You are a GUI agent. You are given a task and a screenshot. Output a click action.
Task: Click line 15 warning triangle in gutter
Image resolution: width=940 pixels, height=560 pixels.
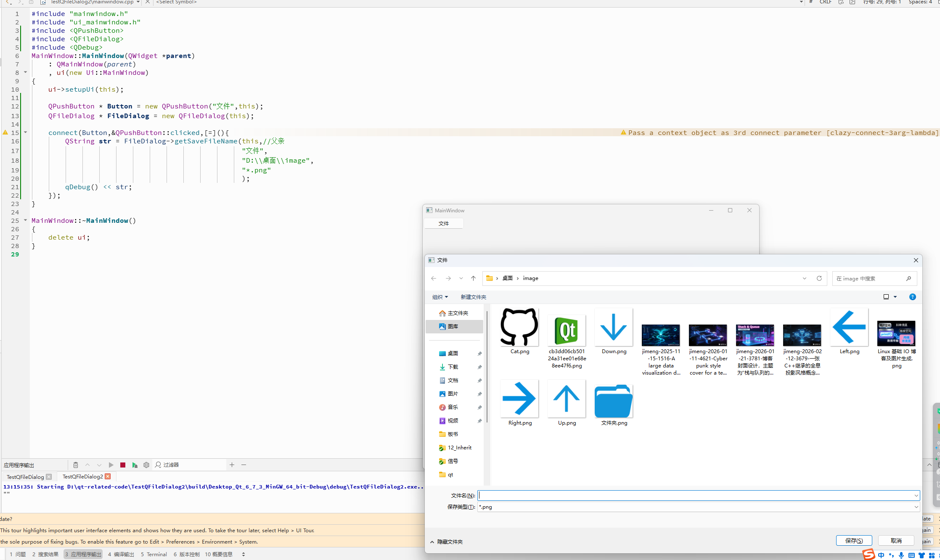(5, 132)
